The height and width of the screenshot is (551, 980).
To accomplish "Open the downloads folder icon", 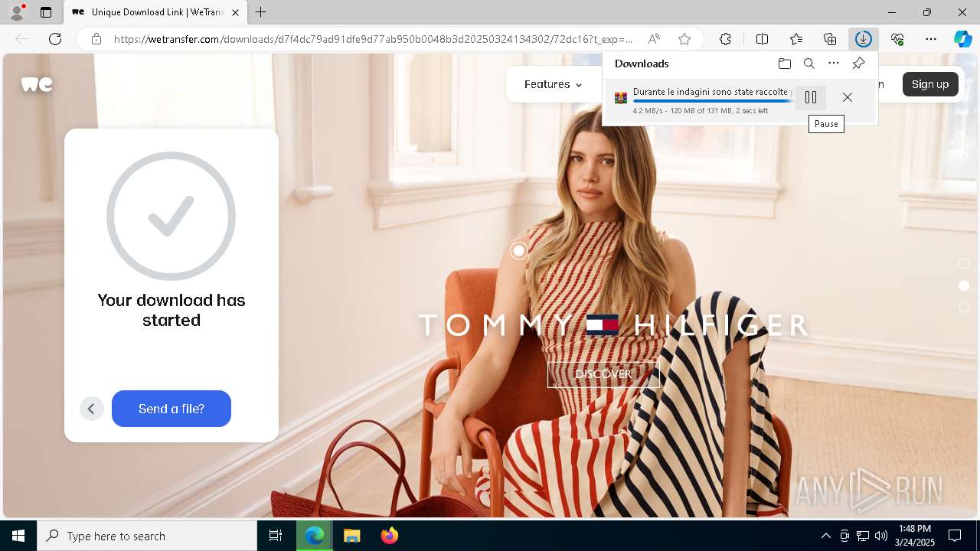I will point(784,64).
